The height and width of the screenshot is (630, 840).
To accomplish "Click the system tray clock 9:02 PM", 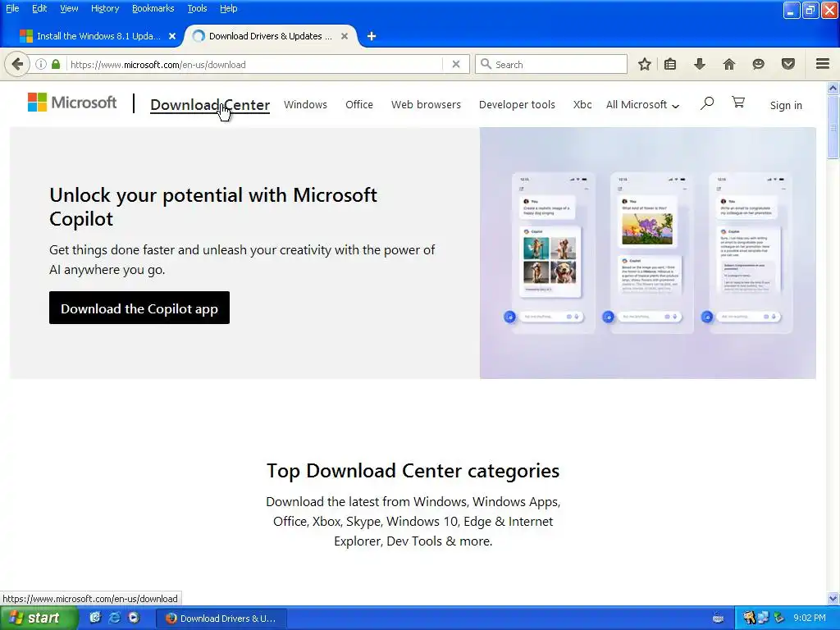I will point(810,618).
